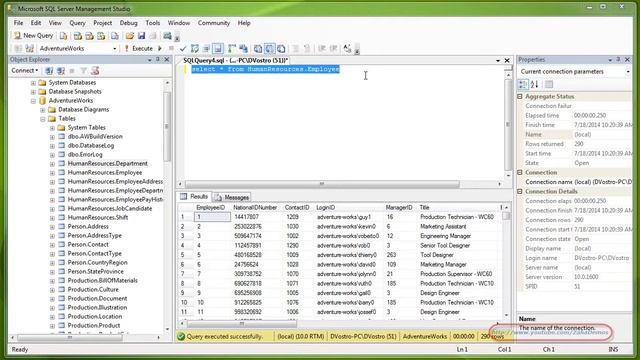Click row header number 5 in results

pyautogui.click(x=185, y=255)
